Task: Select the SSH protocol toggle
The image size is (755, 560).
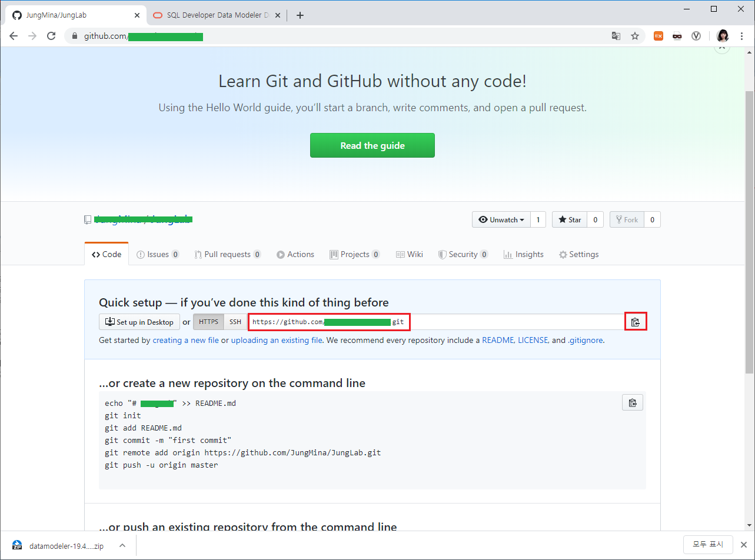Action: point(235,322)
